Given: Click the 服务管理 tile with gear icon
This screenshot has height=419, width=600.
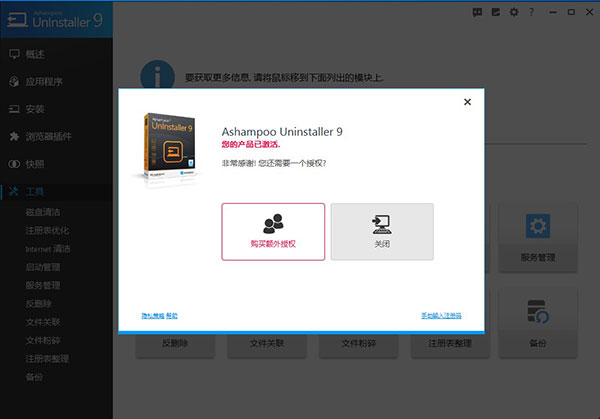Looking at the screenshot, I should (x=538, y=238).
